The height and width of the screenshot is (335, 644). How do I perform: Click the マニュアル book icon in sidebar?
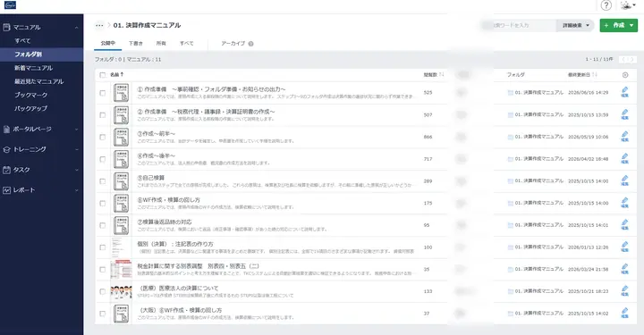[x=6, y=27]
